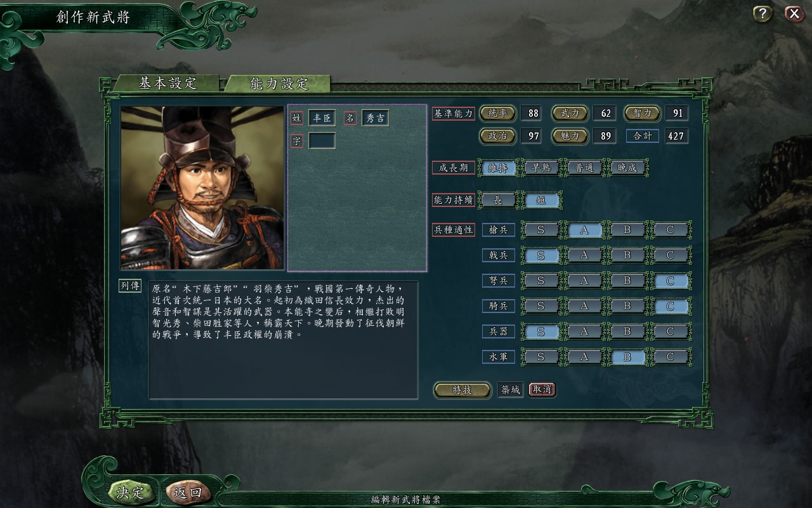812x508 pixels.
Task: Choose 長 for ability duration
Action: coord(498,200)
